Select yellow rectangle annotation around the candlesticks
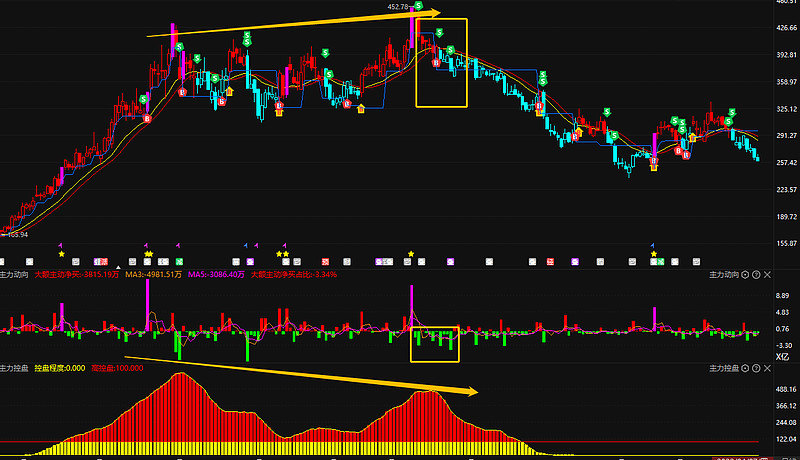Viewport: 800px width, 460px height. click(442, 63)
